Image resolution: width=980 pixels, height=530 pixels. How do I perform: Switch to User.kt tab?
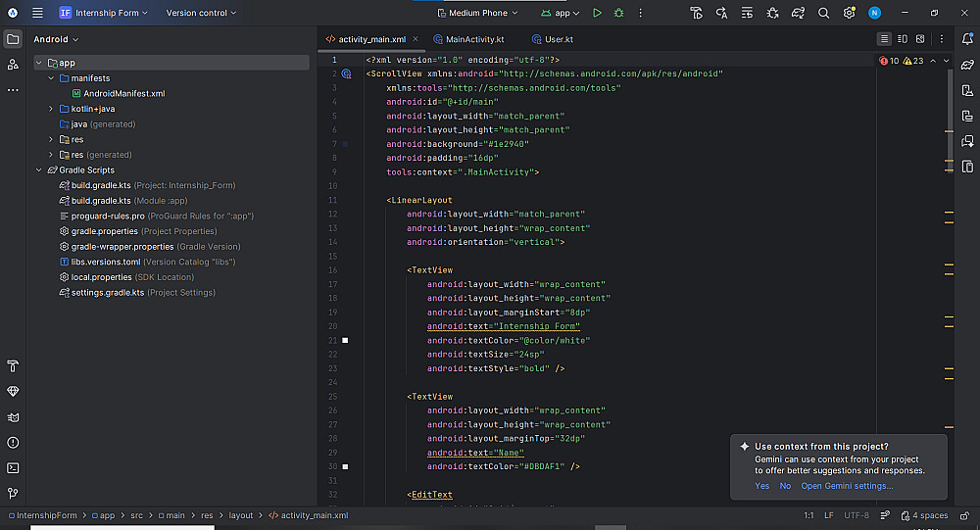click(558, 39)
